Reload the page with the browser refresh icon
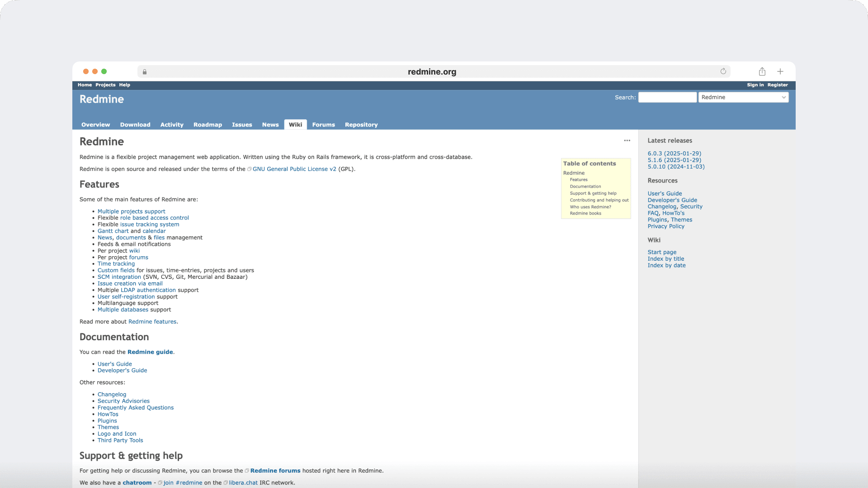Screen dimensions: 868x488 [x=723, y=71]
